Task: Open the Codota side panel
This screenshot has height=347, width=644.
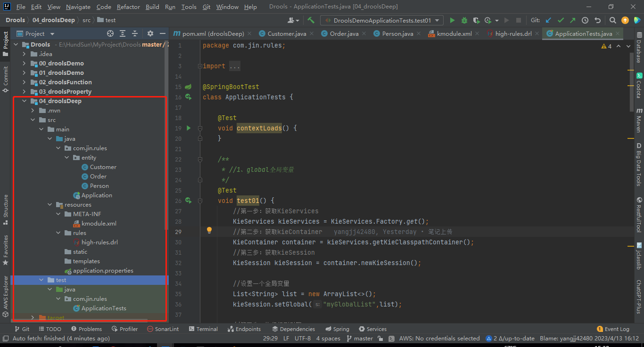Action: (x=639, y=85)
